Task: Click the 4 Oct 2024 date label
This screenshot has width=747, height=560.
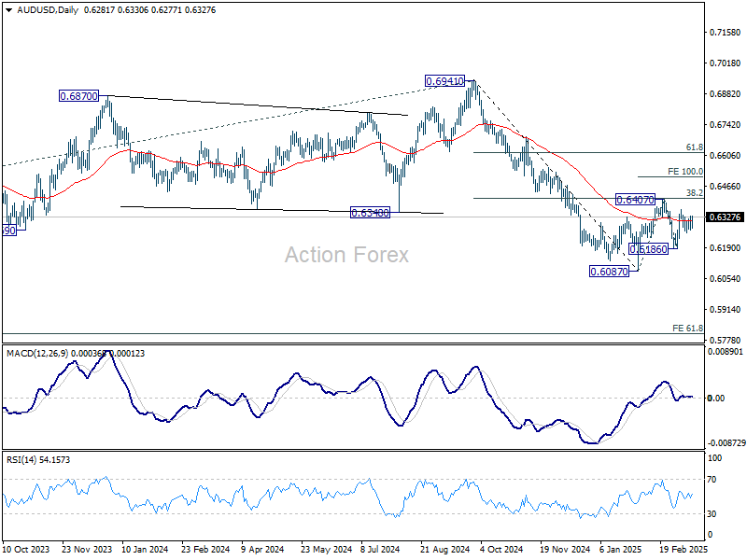Action: pyautogui.click(x=501, y=549)
